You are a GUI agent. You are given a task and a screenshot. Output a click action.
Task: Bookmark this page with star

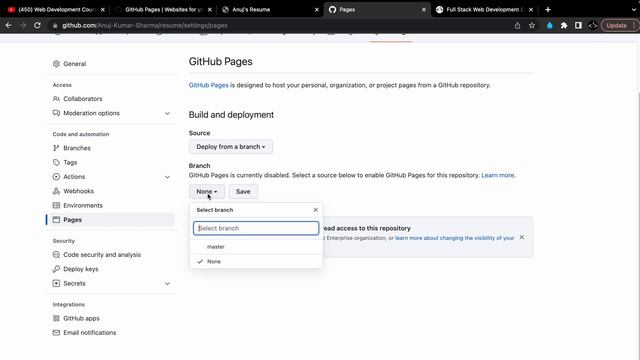click(532, 25)
